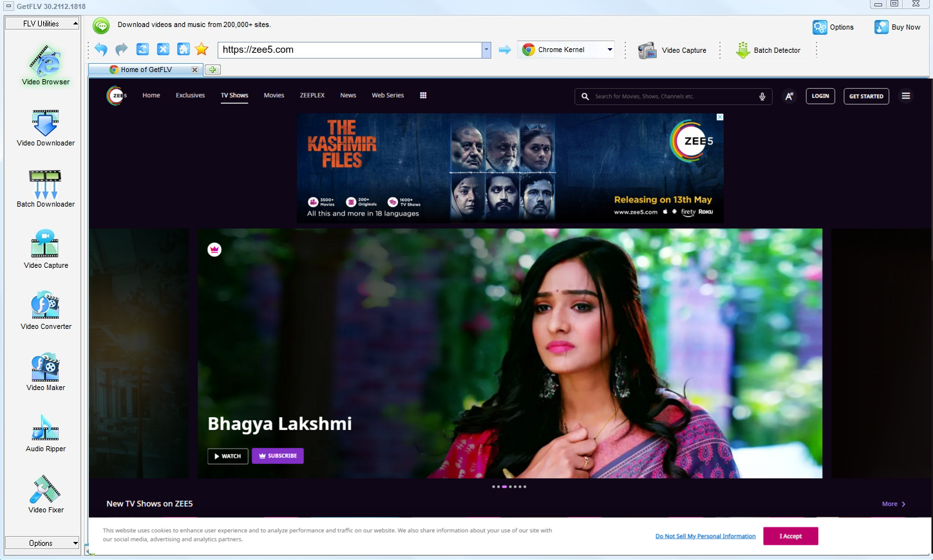The height and width of the screenshot is (560, 933).
Task: Go to ZEE5 Home menu
Action: click(151, 95)
